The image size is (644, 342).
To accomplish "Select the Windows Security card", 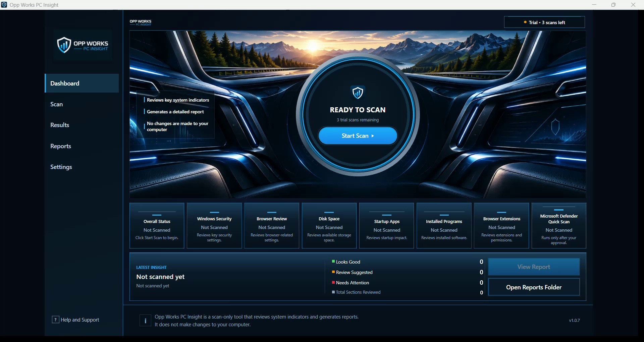I will coord(214,226).
